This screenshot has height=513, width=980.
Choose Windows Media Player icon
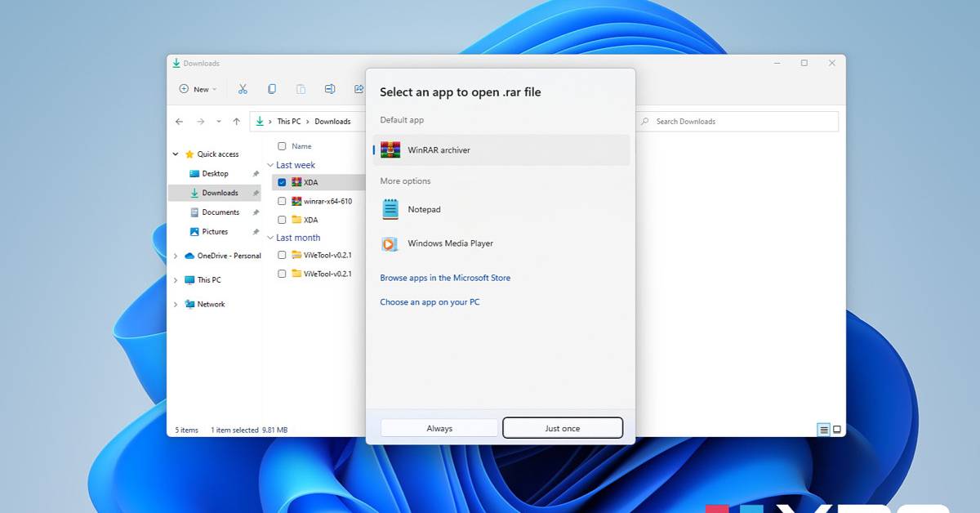coord(390,243)
